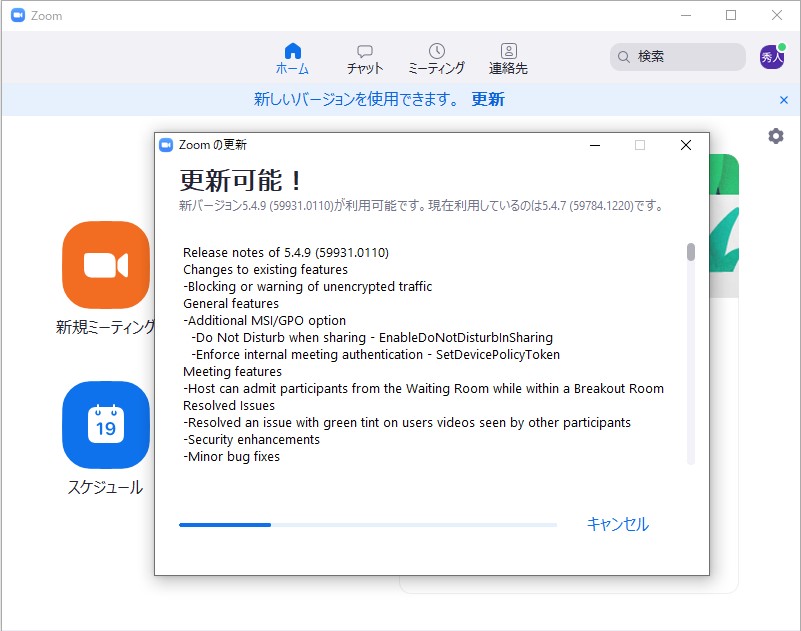Minimize the Zoom の更新 dialog

point(595,145)
